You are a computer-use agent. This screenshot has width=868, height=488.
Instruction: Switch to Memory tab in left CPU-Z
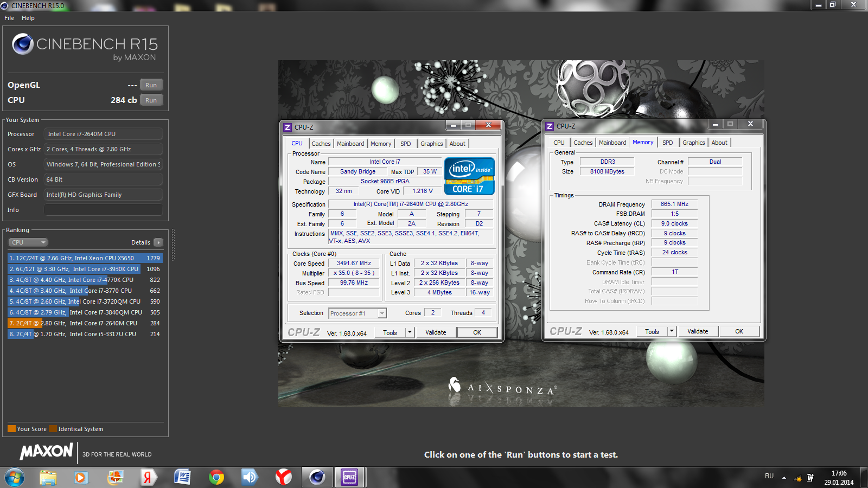[381, 144]
